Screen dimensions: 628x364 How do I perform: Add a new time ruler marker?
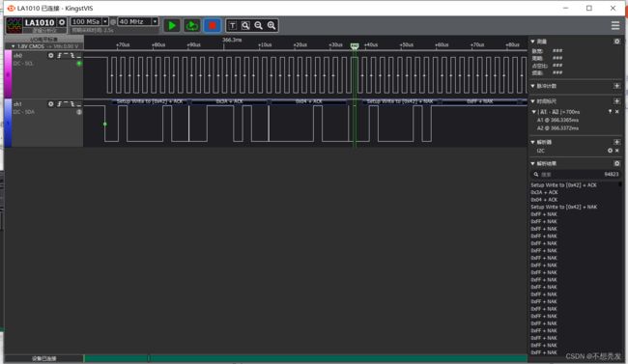pyautogui.click(x=616, y=101)
